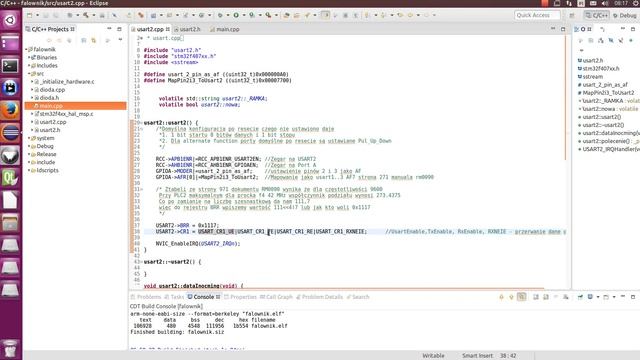
Task: Open the Trash in the launcher
Action: click(x=10, y=349)
